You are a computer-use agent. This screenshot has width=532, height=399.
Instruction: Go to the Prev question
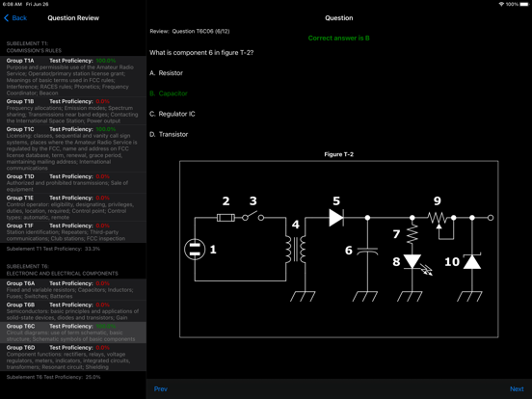(161, 388)
